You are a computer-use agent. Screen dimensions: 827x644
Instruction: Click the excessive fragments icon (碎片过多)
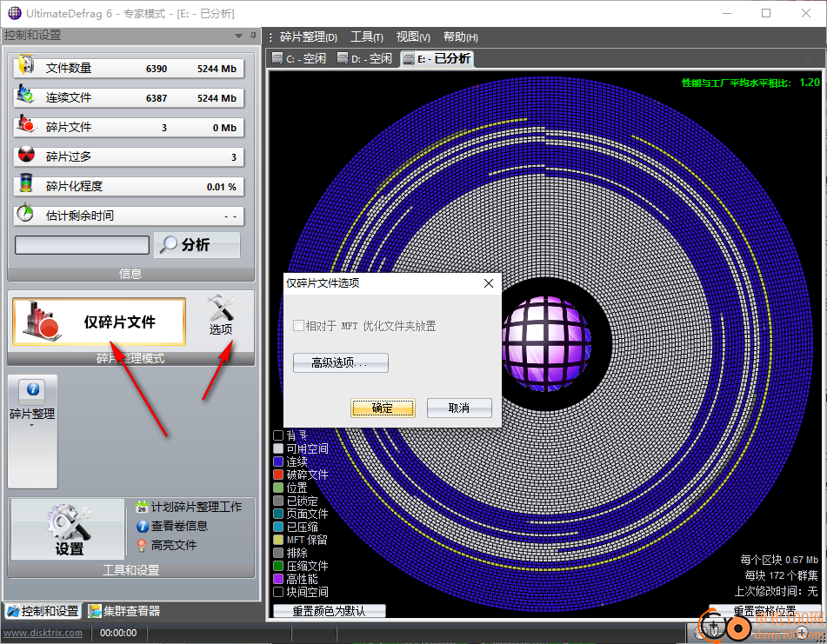26,155
